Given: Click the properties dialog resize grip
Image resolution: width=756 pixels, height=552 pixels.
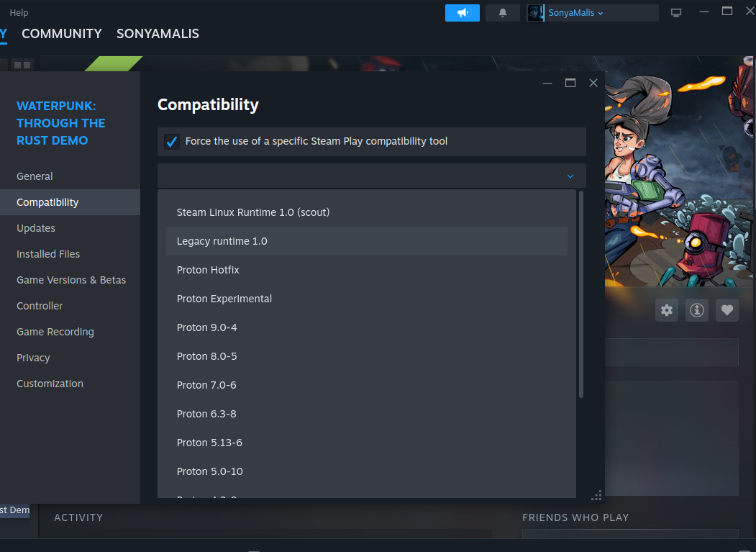Looking at the screenshot, I should 596,496.
